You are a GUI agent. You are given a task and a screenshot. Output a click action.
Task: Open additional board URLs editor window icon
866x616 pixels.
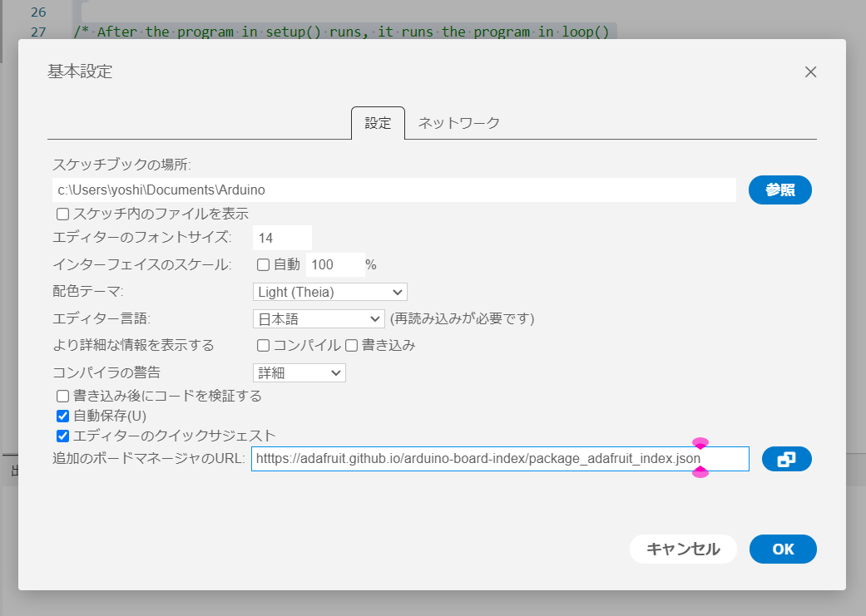point(786,459)
